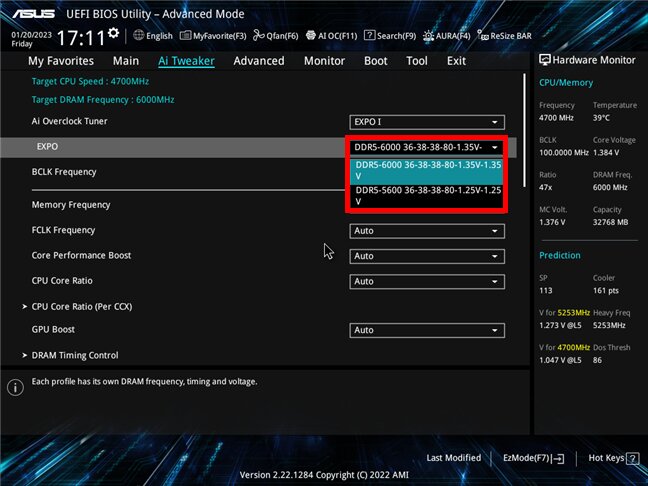Choose DDR5-5600 36-38-38-80 profile option
Viewport: 648px width, 486px height.
coord(427,196)
